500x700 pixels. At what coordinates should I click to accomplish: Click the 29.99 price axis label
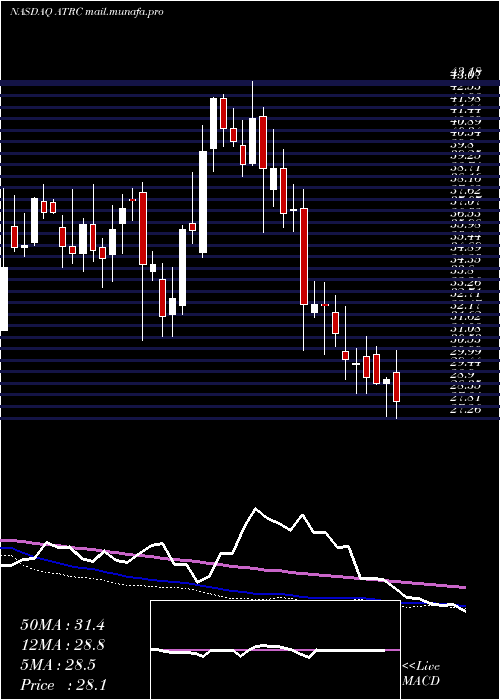tap(465, 352)
